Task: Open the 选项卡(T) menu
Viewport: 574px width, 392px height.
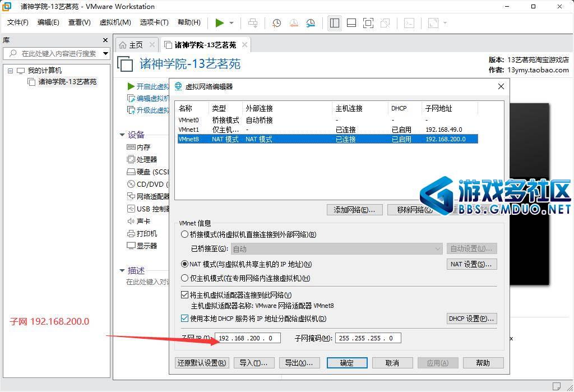Action: (154, 22)
